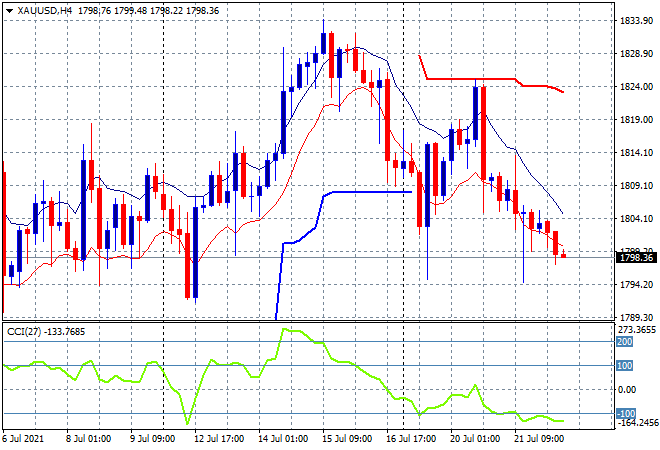
Task: Select the green CCI indicator line
Action: click(283, 376)
